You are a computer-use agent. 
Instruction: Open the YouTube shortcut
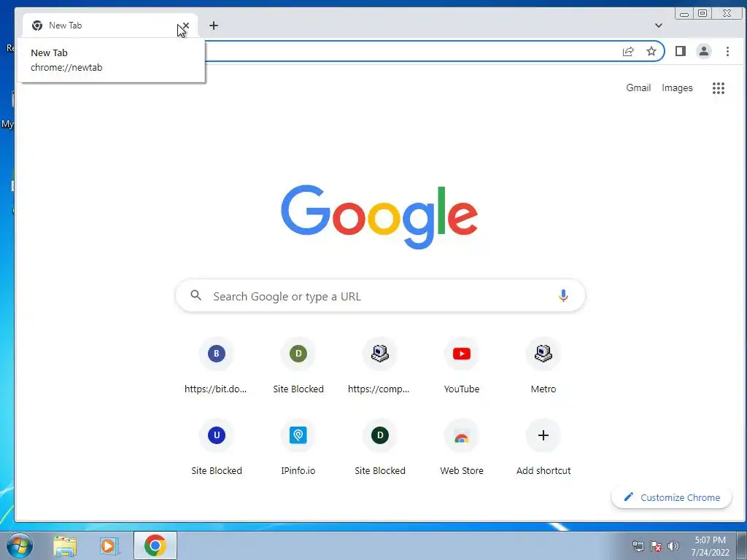[x=462, y=367]
